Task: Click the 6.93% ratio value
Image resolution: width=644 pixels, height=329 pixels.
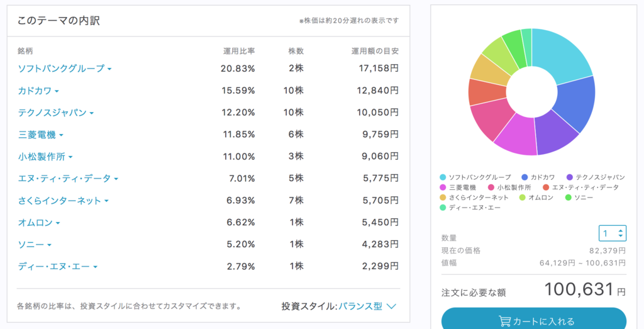Action: (x=241, y=201)
